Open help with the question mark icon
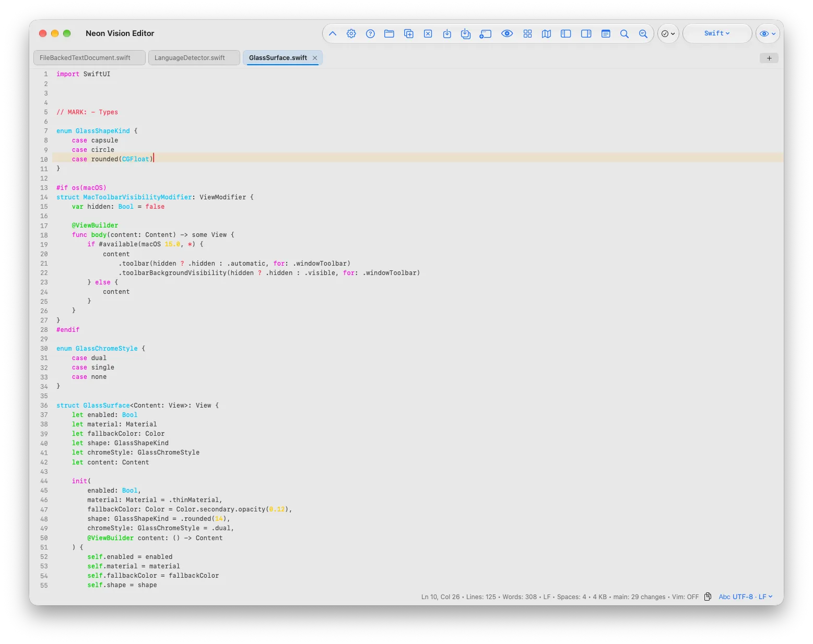 [370, 33]
